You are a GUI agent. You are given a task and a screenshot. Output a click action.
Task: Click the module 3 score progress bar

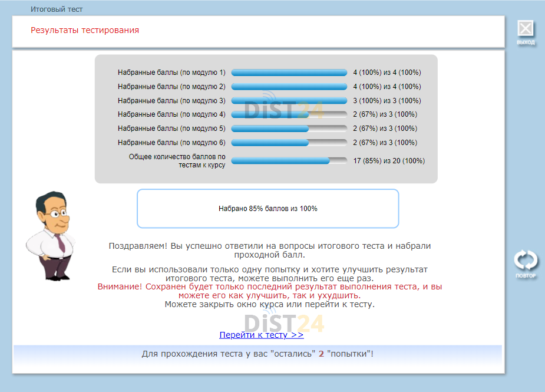(x=289, y=101)
